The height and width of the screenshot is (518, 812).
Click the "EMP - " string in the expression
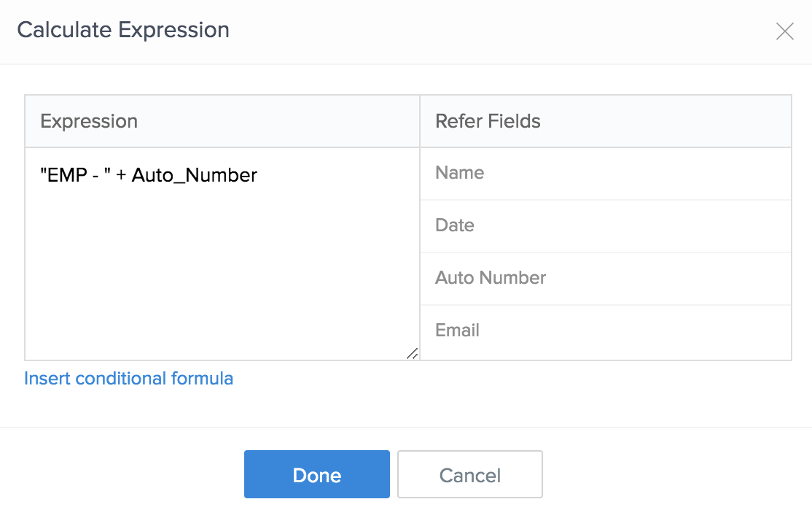tap(74, 176)
